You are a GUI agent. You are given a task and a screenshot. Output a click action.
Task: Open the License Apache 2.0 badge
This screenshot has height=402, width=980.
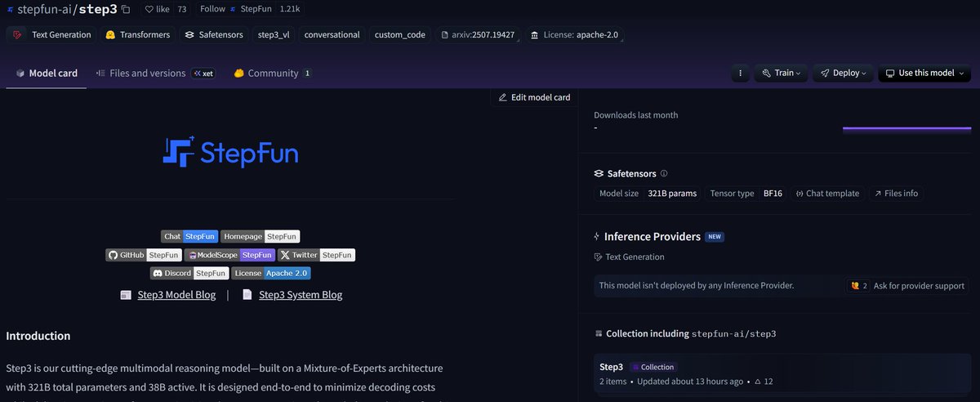pos(271,273)
